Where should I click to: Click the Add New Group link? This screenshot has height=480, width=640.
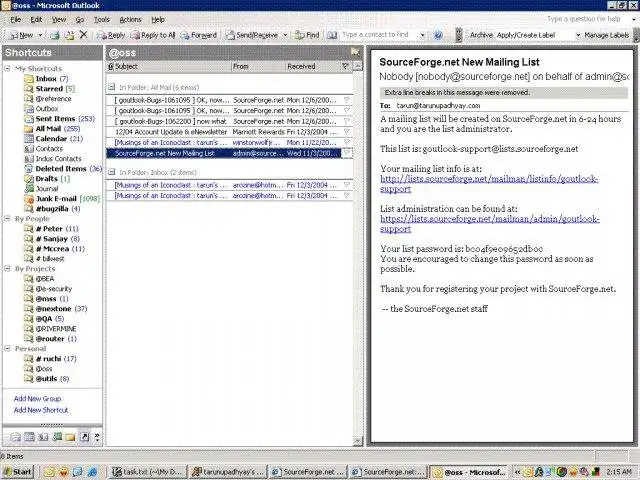tap(38, 398)
